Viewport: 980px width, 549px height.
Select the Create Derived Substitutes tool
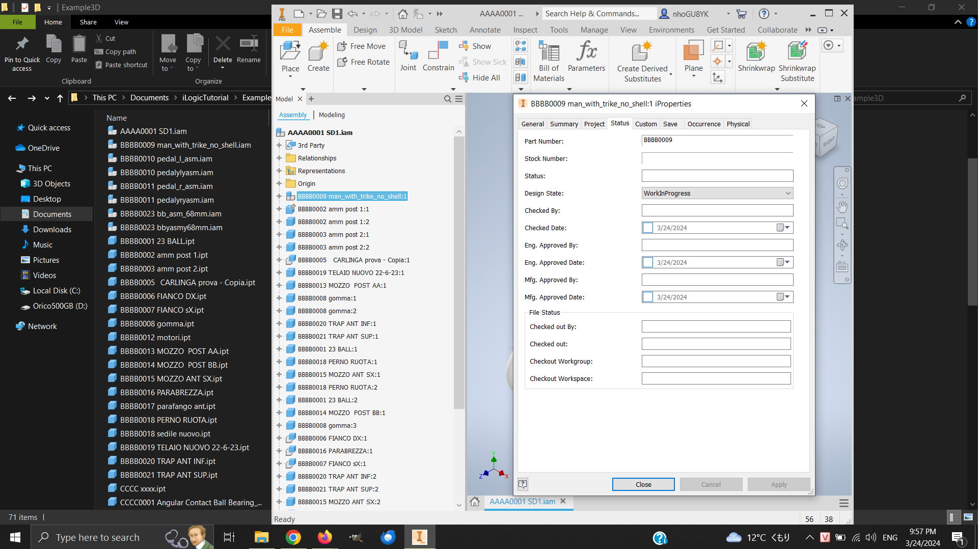[641, 59]
